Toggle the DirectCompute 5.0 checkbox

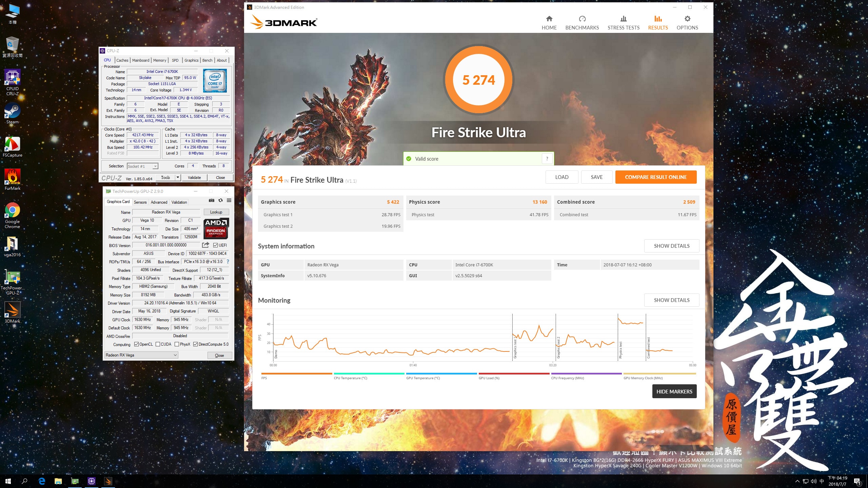coord(195,344)
